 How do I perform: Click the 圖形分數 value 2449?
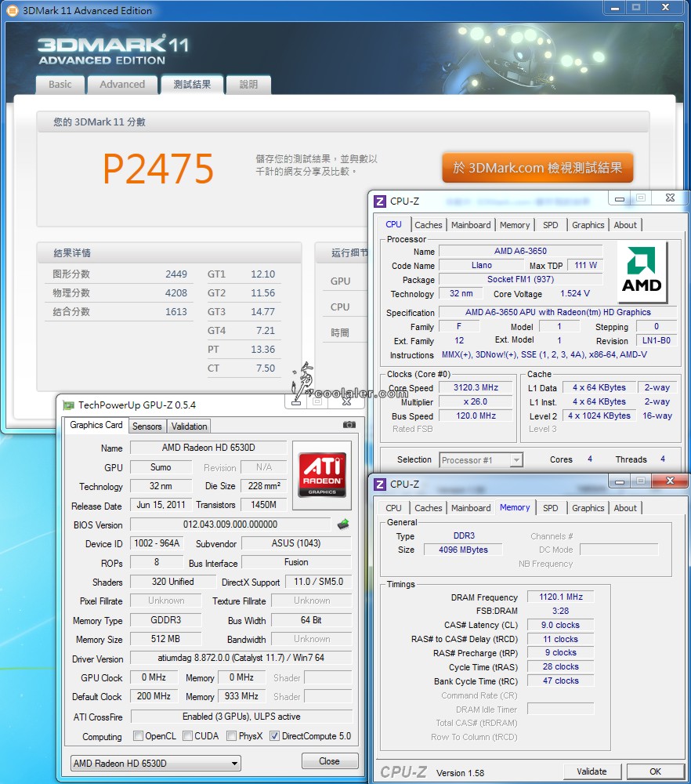pos(175,274)
